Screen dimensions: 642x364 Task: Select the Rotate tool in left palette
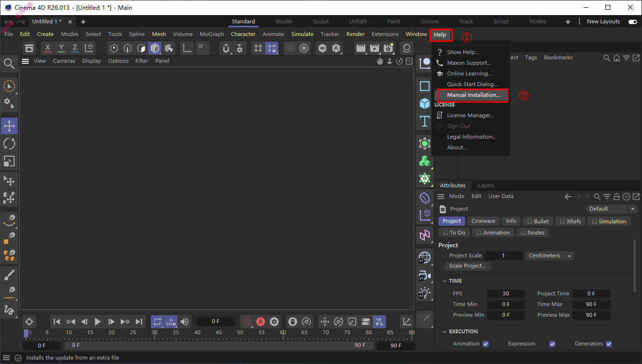click(x=9, y=144)
